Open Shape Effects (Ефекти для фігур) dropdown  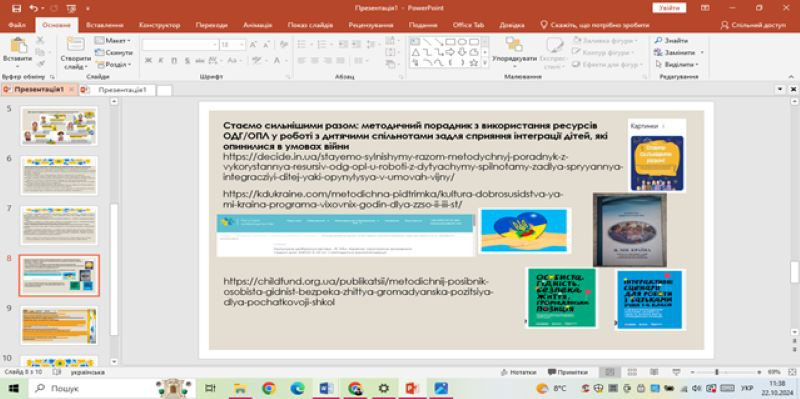point(608,65)
